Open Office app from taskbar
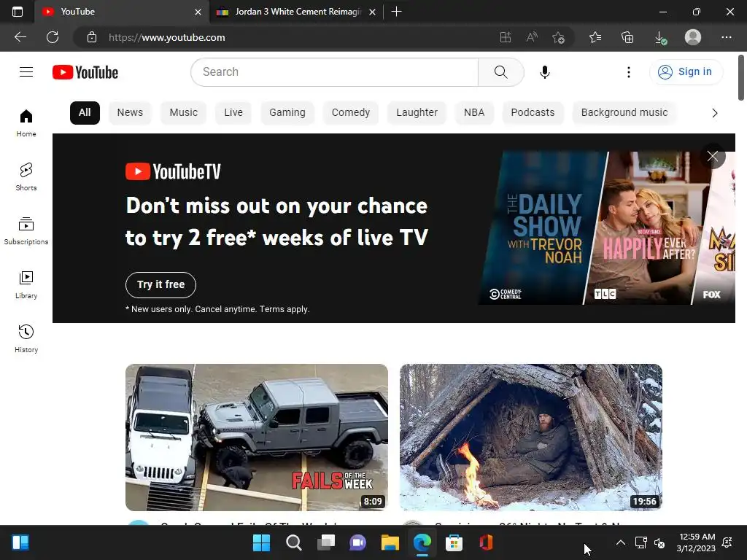747x560 pixels. (x=486, y=542)
